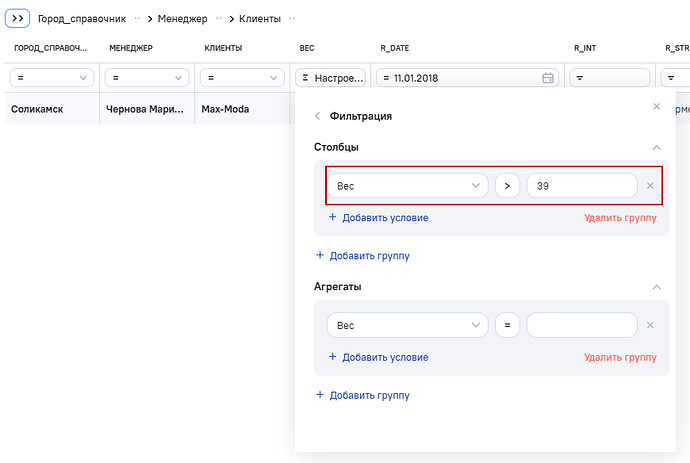Select Менеджер in the breadcrumb path
This screenshot has width=690, height=463.
click(x=183, y=19)
